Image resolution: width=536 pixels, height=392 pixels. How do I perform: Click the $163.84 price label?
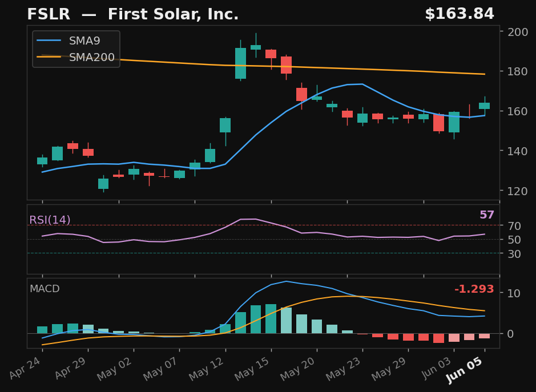[x=460, y=14]
